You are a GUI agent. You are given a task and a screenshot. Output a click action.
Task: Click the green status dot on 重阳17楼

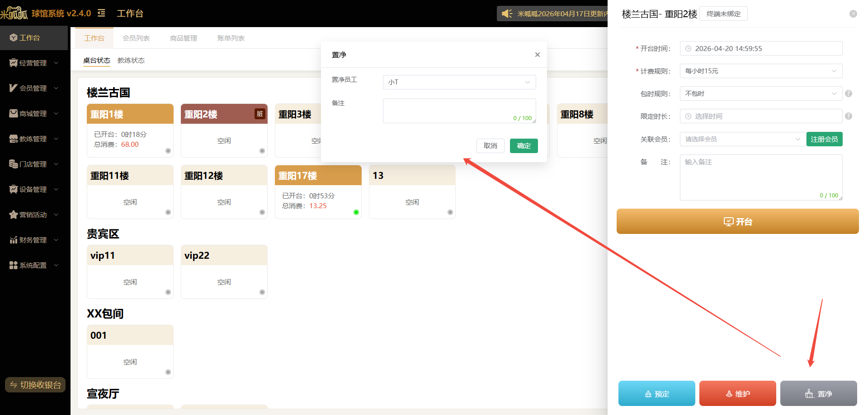pyautogui.click(x=356, y=212)
